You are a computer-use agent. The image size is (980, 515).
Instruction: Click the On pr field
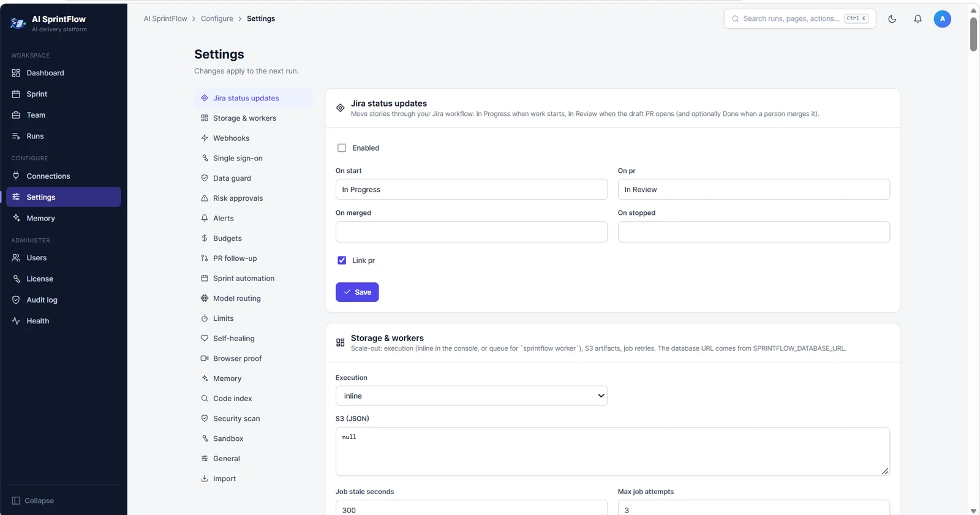[x=754, y=189]
